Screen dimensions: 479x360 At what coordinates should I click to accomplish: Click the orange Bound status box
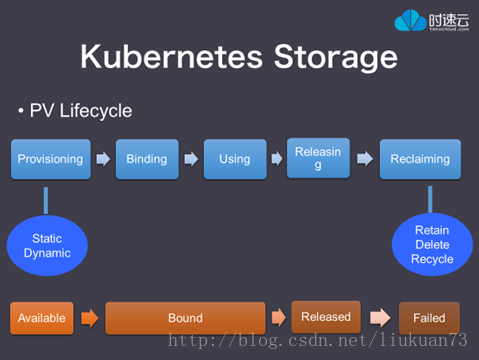[x=185, y=318]
